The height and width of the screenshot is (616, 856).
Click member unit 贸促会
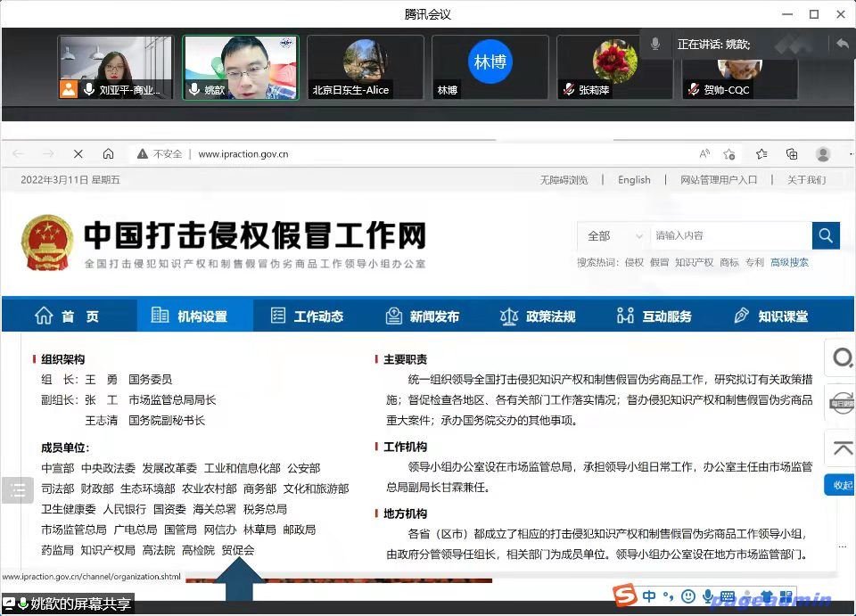point(238,550)
